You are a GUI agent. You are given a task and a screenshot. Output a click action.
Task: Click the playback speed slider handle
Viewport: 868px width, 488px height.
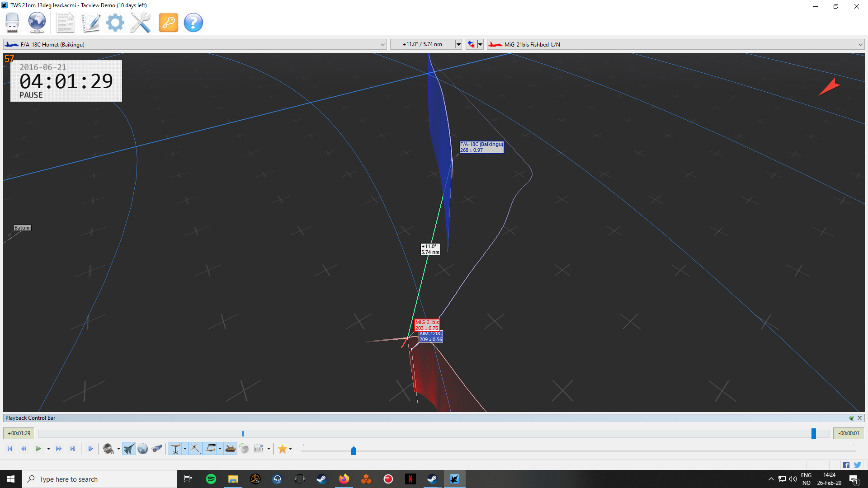pos(354,450)
